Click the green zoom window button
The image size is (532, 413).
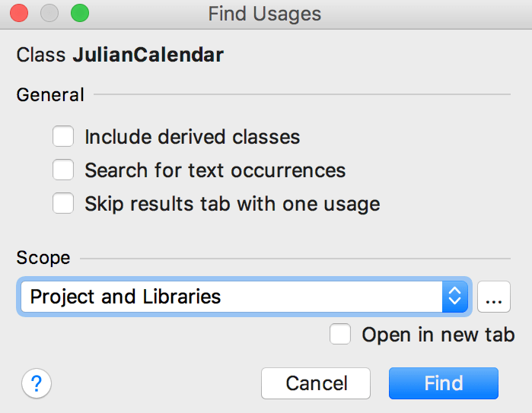[79, 14]
